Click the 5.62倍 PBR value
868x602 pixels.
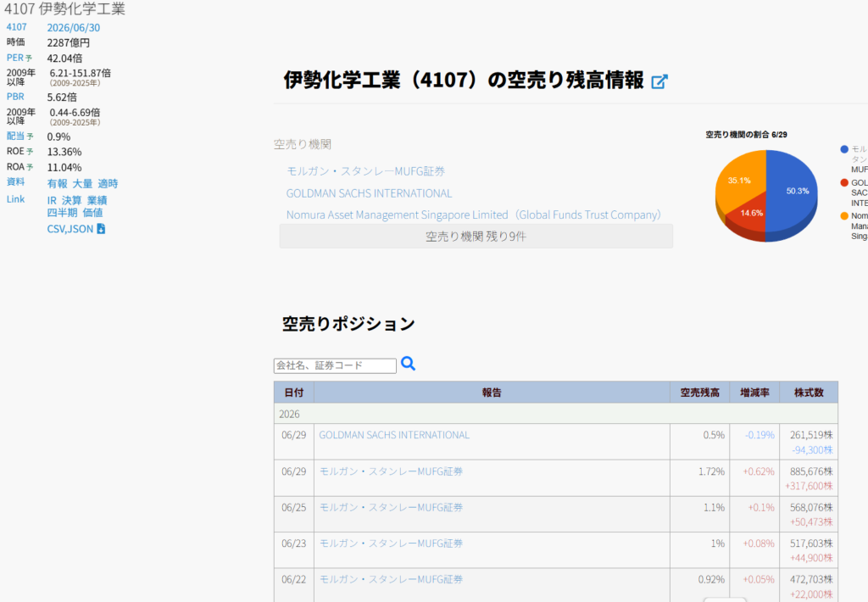(62, 97)
